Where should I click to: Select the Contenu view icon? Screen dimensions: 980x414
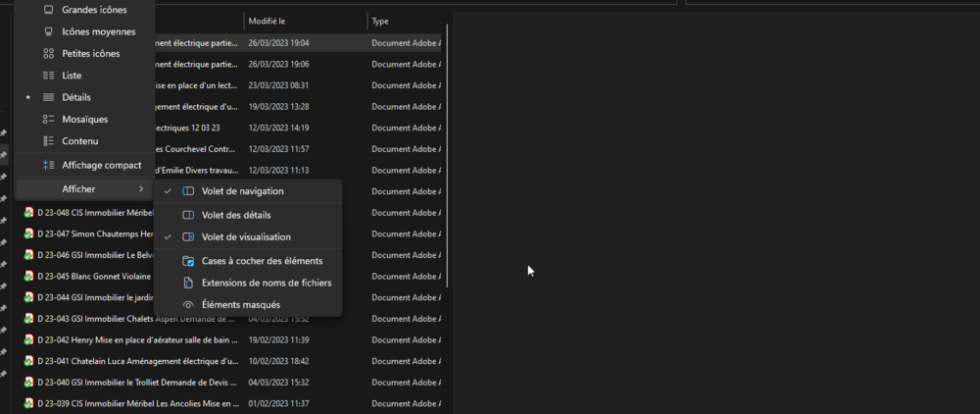coord(48,141)
